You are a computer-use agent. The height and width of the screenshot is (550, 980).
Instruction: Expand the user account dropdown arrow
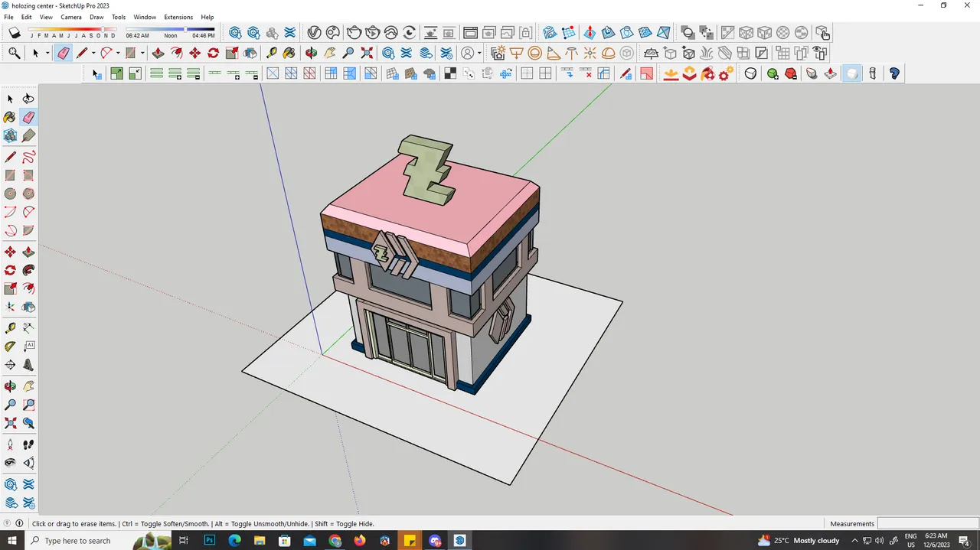point(479,53)
